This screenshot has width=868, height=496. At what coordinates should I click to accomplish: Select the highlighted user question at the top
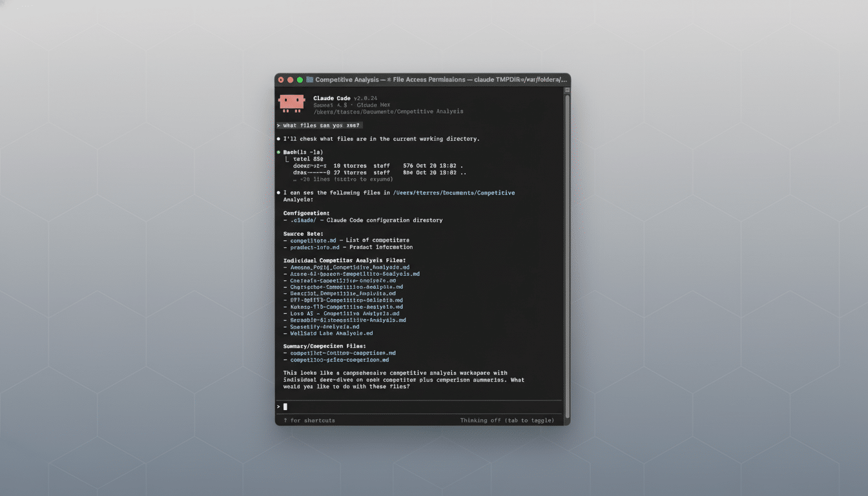click(319, 125)
